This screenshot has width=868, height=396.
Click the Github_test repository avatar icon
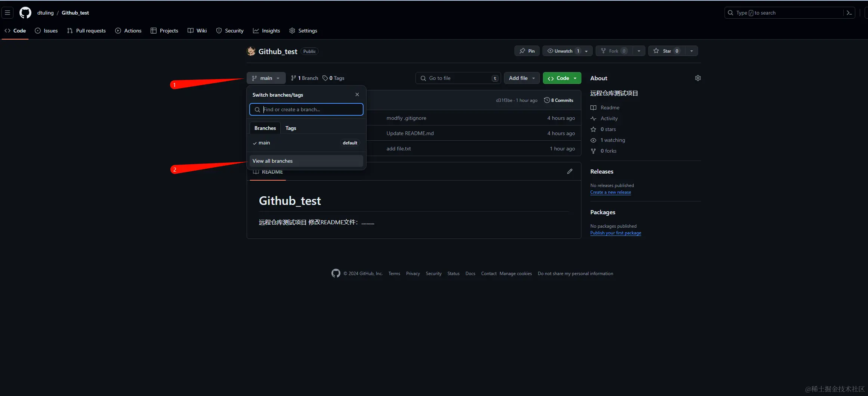pyautogui.click(x=251, y=51)
